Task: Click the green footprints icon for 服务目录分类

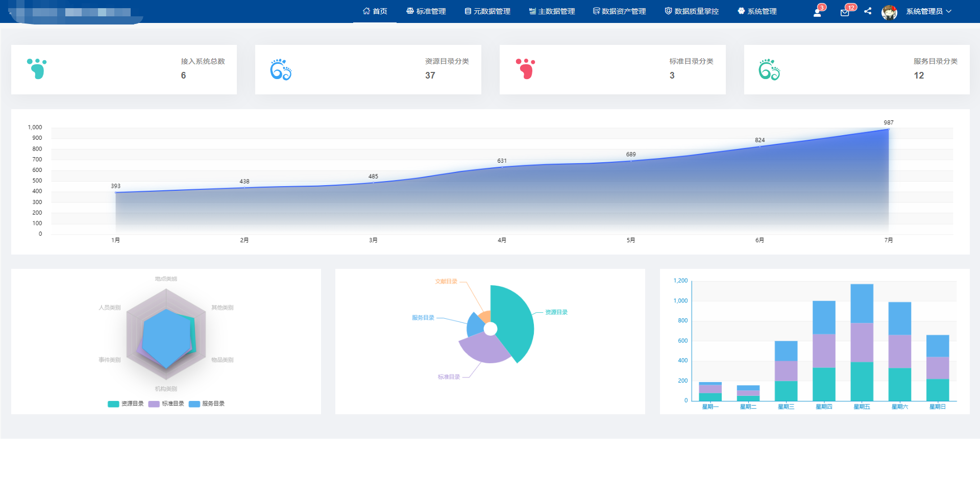Action: [x=769, y=70]
